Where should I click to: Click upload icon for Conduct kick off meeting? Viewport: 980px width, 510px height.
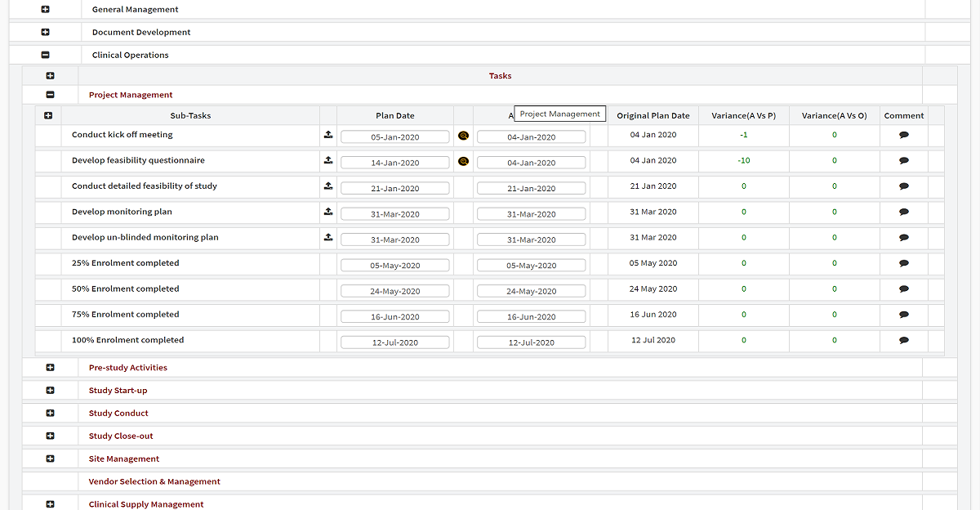point(327,136)
